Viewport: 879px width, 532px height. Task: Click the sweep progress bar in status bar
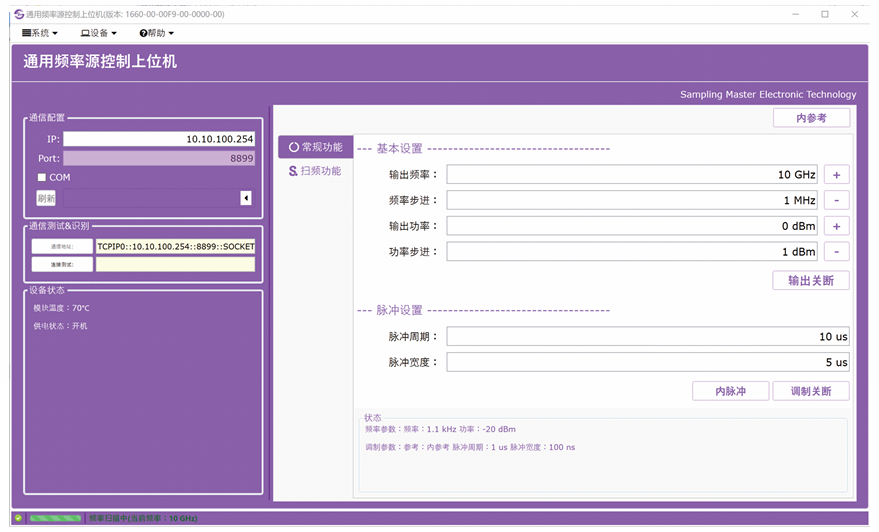pyautogui.click(x=55, y=518)
